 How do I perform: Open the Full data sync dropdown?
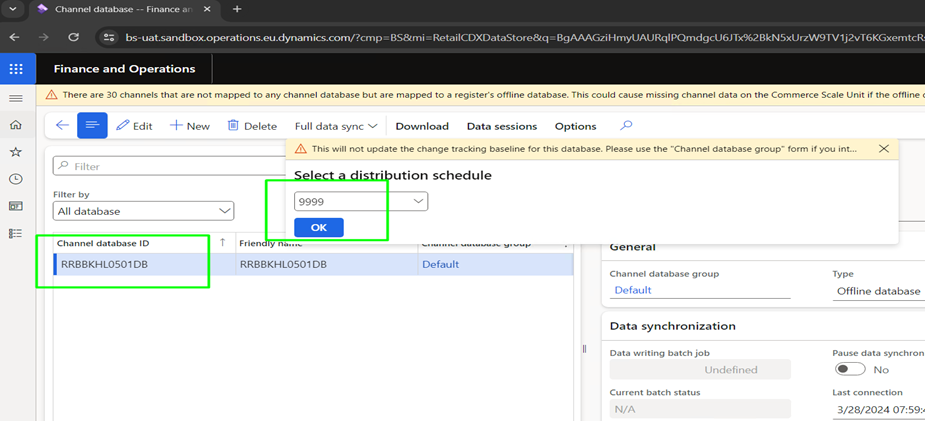pos(336,126)
